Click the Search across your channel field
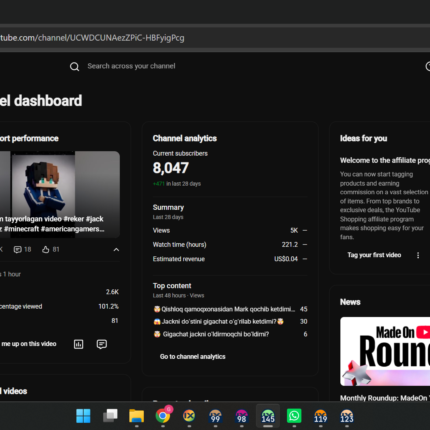This screenshot has width=430, height=430. (x=131, y=66)
